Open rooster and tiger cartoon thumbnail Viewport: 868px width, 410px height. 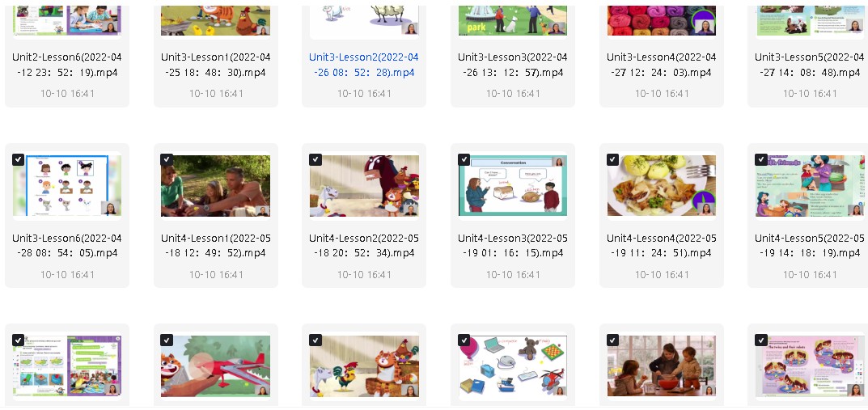coord(364,366)
